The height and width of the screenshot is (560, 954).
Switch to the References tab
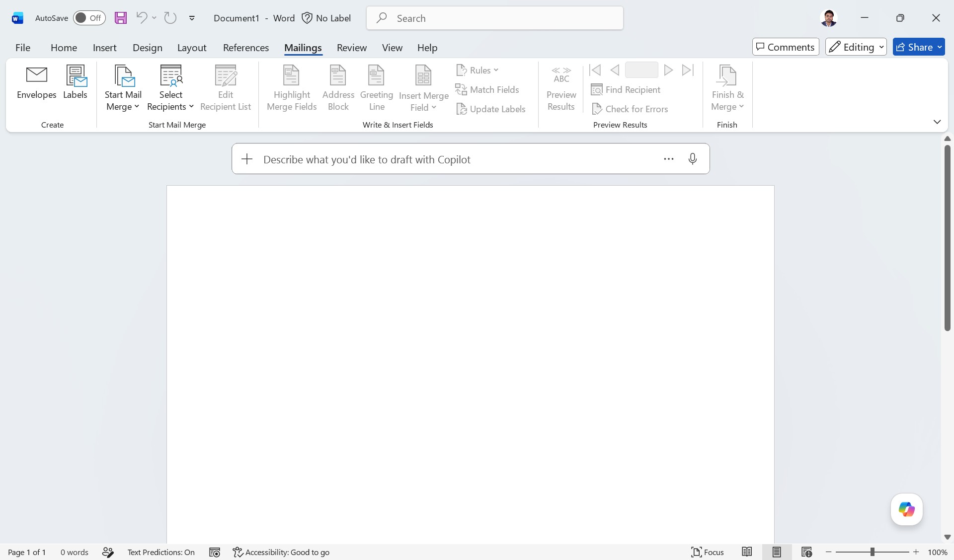point(246,47)
